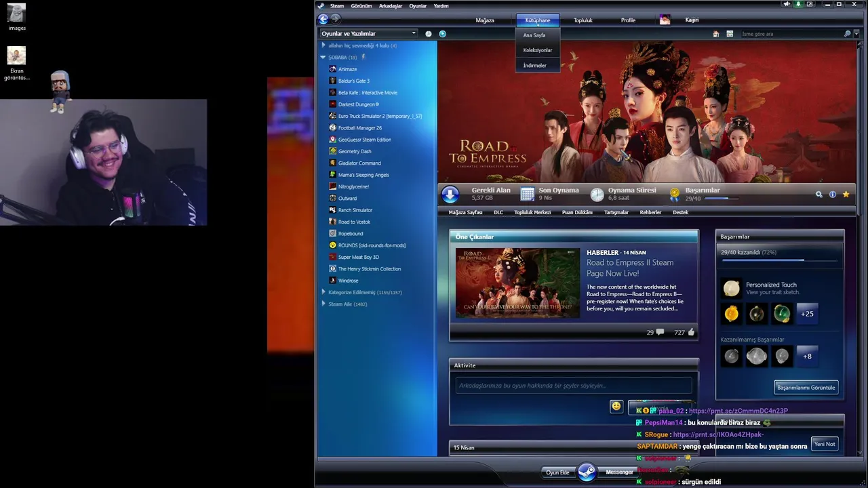This screenshot has height=488, width=868.
Task: Click in the activity status text field
Action: click(x=574, y=386)
